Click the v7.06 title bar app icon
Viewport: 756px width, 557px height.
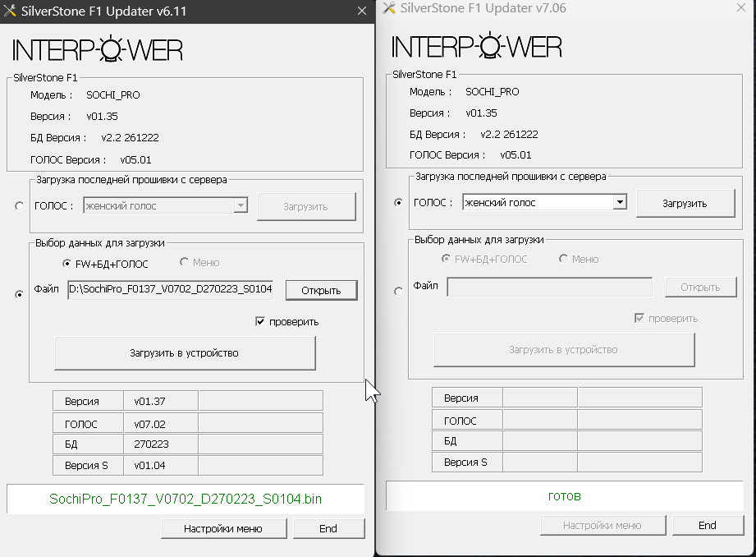coord(388,8)
